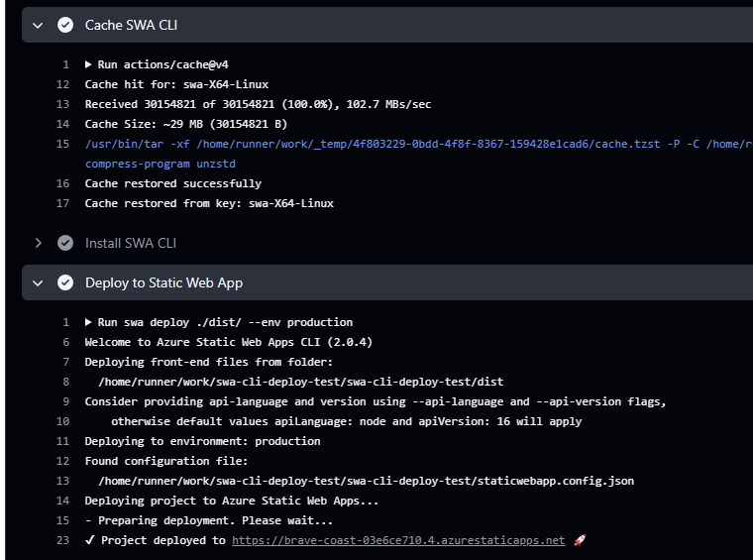Click the 'Found configuration file:' line
The width and height of the screenshot is (753, 560).
(166, 461)
